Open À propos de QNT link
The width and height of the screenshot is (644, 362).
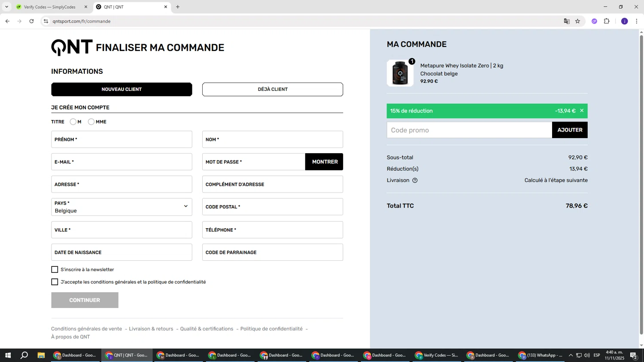[70, 337]
